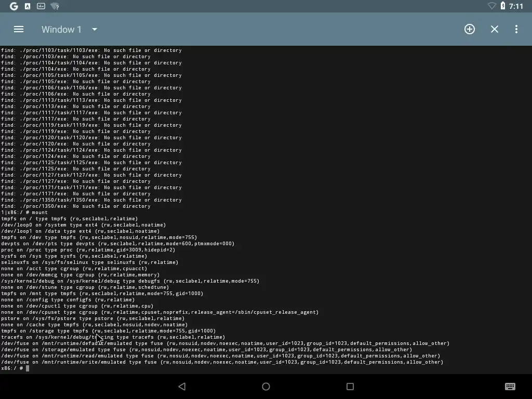Click 'tracefs on /sys/kernel/debug/tracing' line
Viewport: 532px width, 399px height.
113,337
